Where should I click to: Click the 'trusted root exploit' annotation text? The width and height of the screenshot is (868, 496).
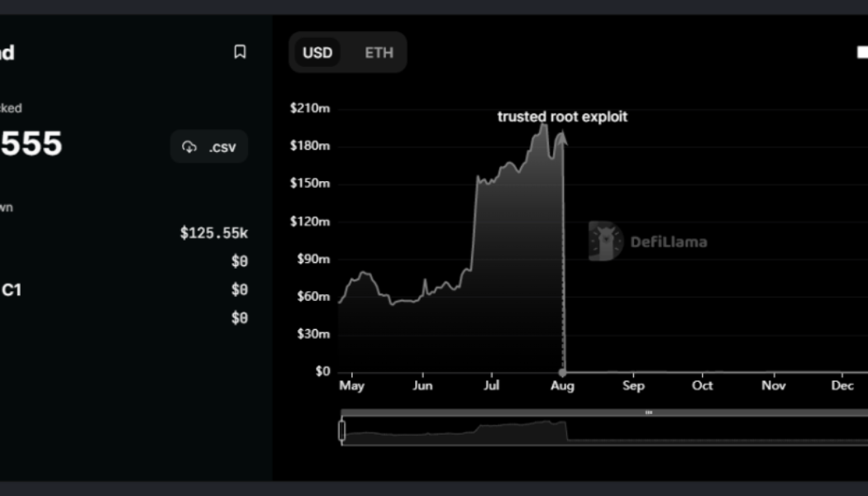click(x=561, y=117)
